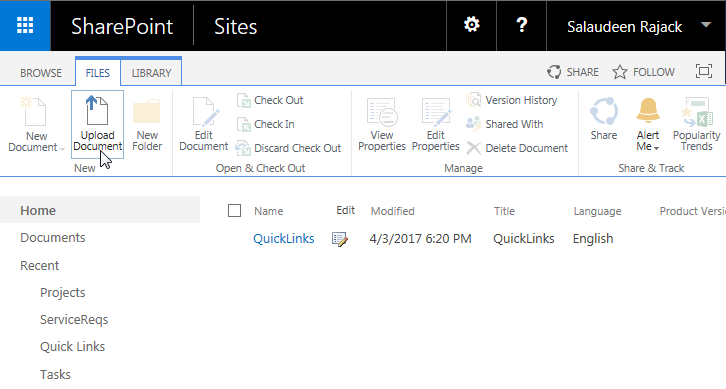
Task: Open the Help question mark
Action: [x=521, y=25]
